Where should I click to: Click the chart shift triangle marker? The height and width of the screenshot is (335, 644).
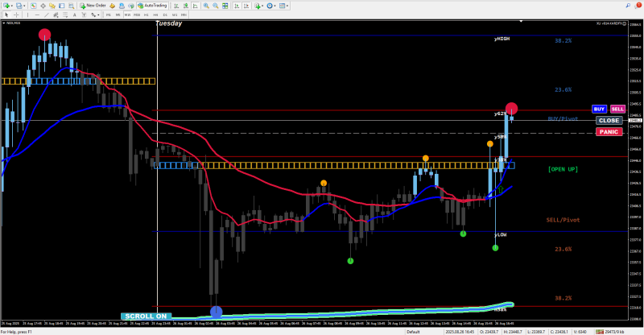(x=521, y=21)
